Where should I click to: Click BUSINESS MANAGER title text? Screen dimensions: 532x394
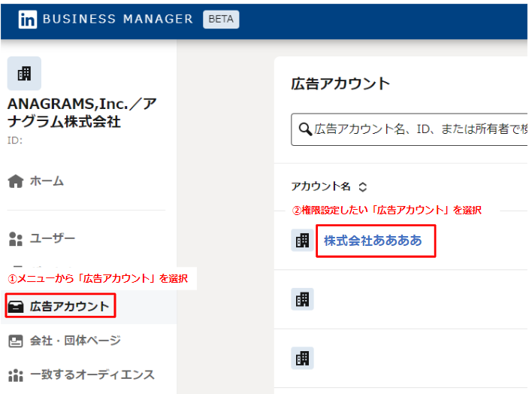[x=118, y=19]
